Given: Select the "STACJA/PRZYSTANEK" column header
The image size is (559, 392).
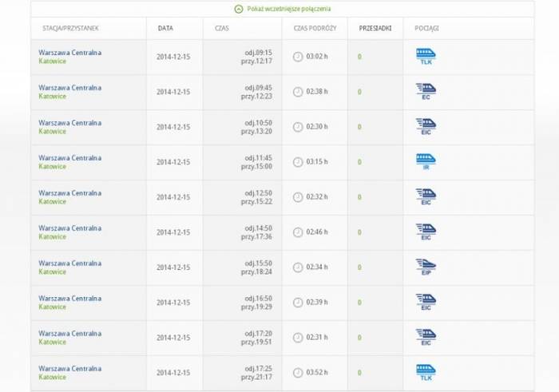Looking at the screenshot, I should coord(70,28).
